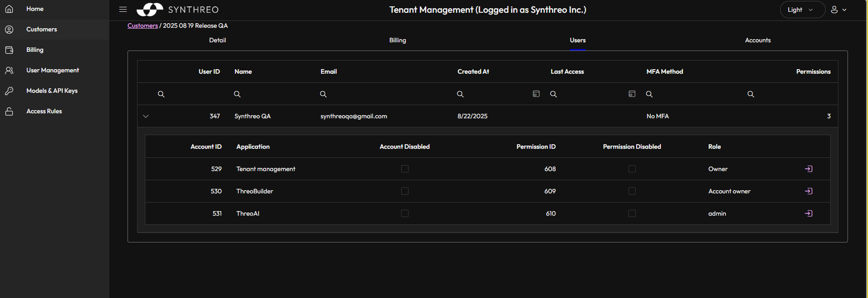Toggle Account Disabled checkbox for Tenant management

404,169
